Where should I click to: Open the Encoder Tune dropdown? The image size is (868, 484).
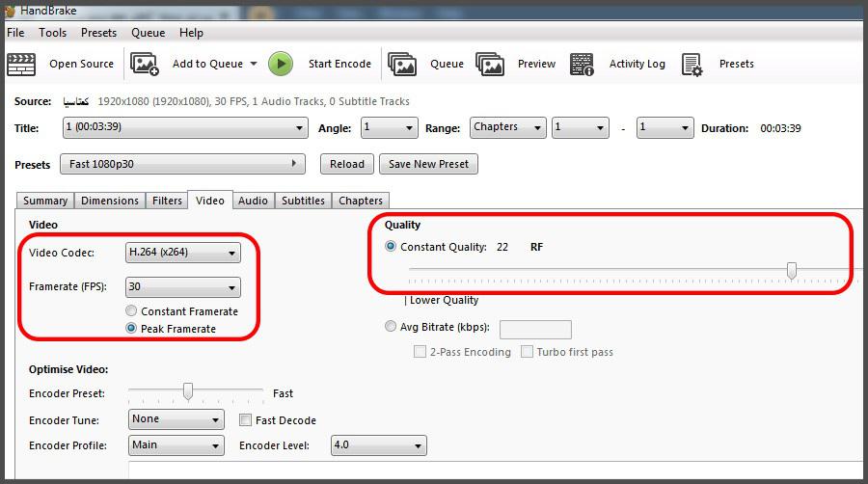coord(176,419)
